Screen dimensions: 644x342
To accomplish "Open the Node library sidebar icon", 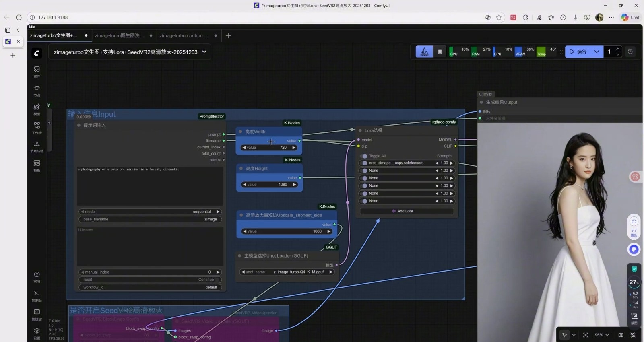I will (x=37, y=90).
